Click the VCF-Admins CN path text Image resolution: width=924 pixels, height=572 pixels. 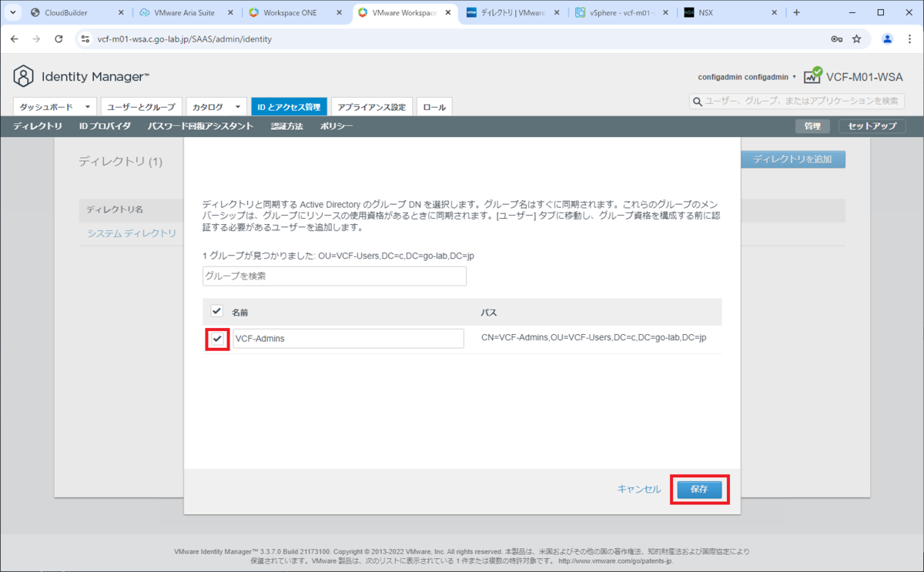[594, 338]
